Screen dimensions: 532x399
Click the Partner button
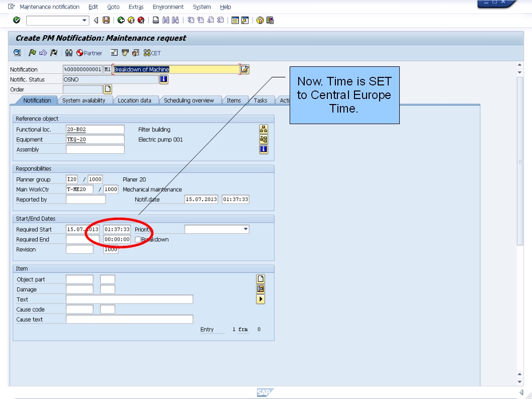click(89, 53)
